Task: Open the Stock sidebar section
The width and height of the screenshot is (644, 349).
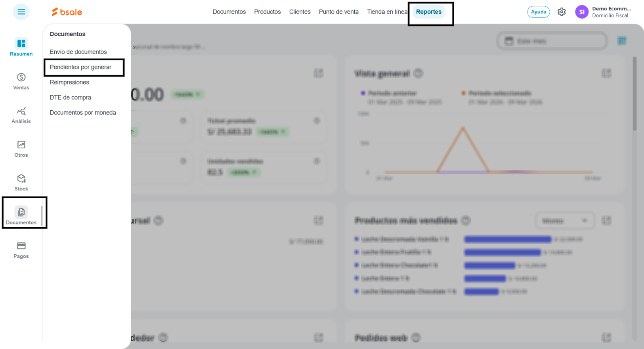Action: (21, 182)
